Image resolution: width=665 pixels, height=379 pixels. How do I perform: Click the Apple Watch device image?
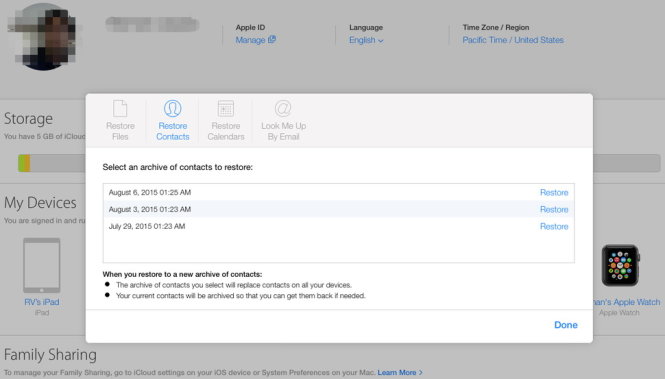[x=620, y=266]
